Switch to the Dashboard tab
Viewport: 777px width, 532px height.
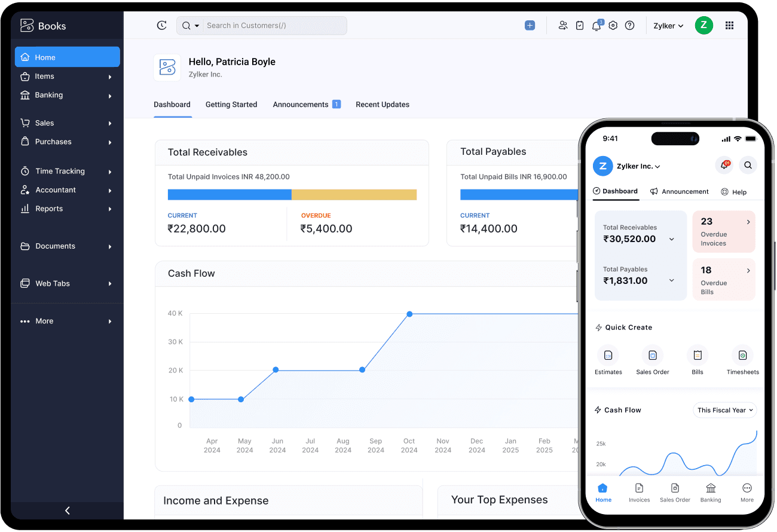click(x=172, y=105)
